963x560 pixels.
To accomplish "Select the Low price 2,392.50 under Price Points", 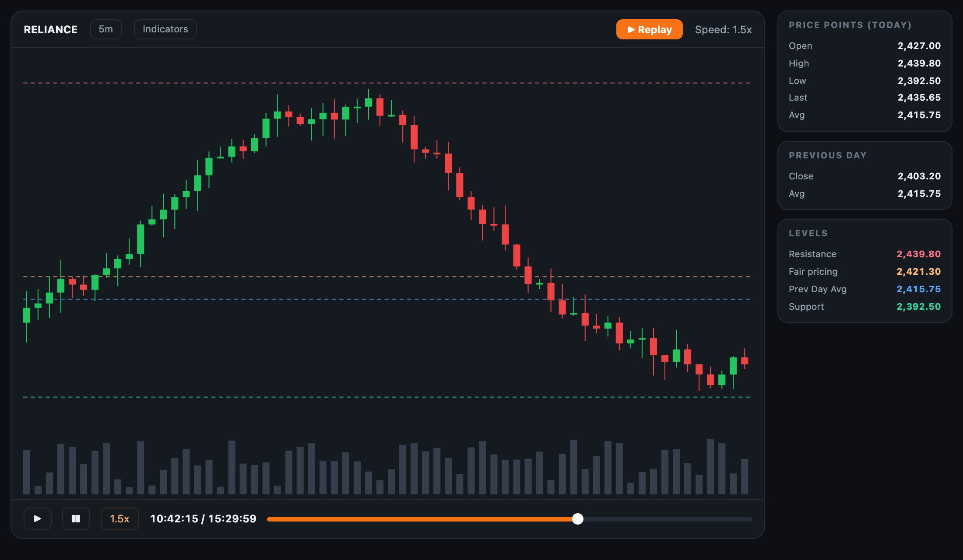I will pos(919,81).
